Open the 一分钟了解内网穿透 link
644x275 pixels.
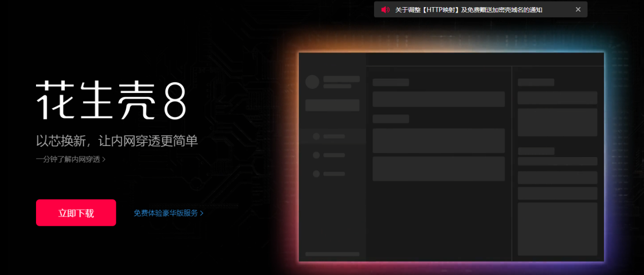pos(71,159)
